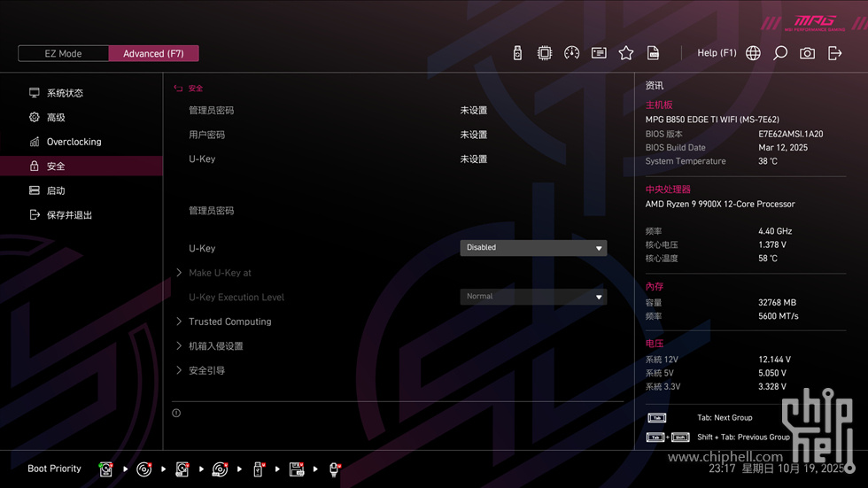Open the log file document icon
Screen dimensions: 868x488
tap(653, 53)
